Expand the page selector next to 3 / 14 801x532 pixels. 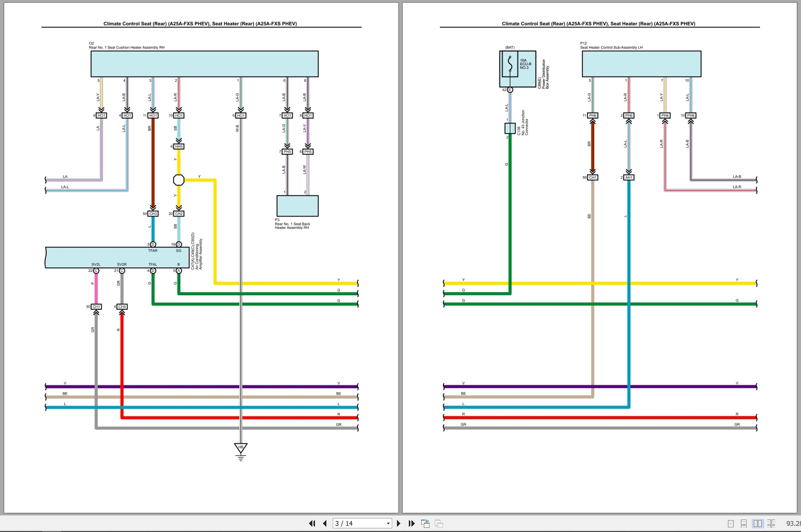pyautogui.click(x=388, y=523)
